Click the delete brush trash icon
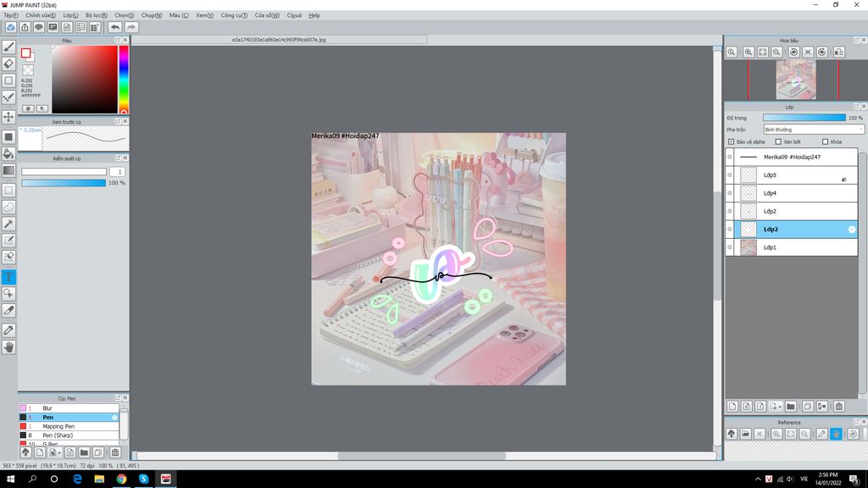This screenshot has height=488, width=868. (115, 452)
